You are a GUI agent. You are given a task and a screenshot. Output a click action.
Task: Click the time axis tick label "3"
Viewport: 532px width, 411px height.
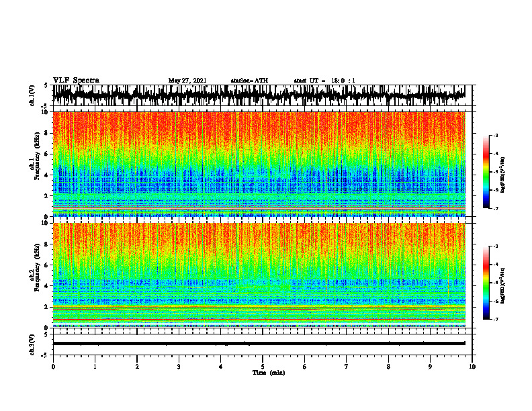point(179,366)
